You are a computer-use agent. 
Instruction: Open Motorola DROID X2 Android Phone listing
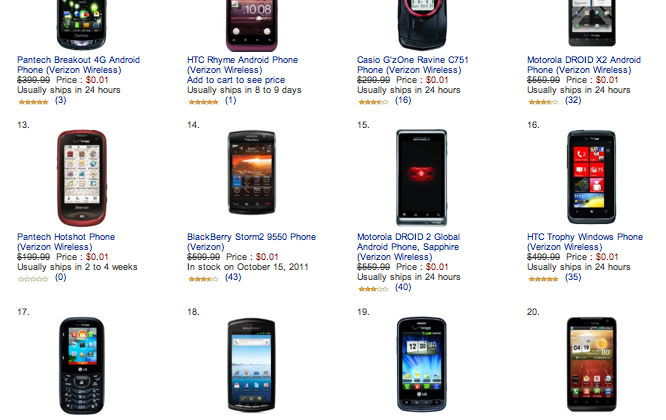(x=584, y=65)
